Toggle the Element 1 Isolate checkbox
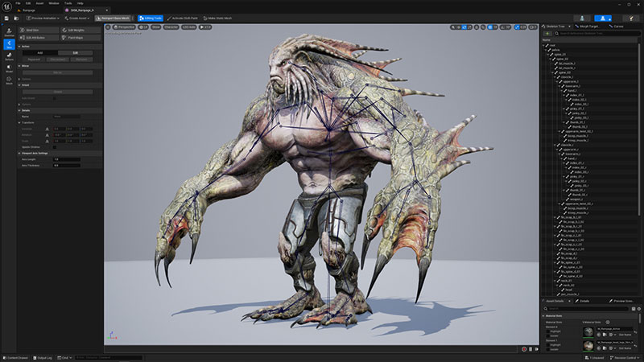The width and height of the screenshot is (644, 362). (x=548, y=349)
